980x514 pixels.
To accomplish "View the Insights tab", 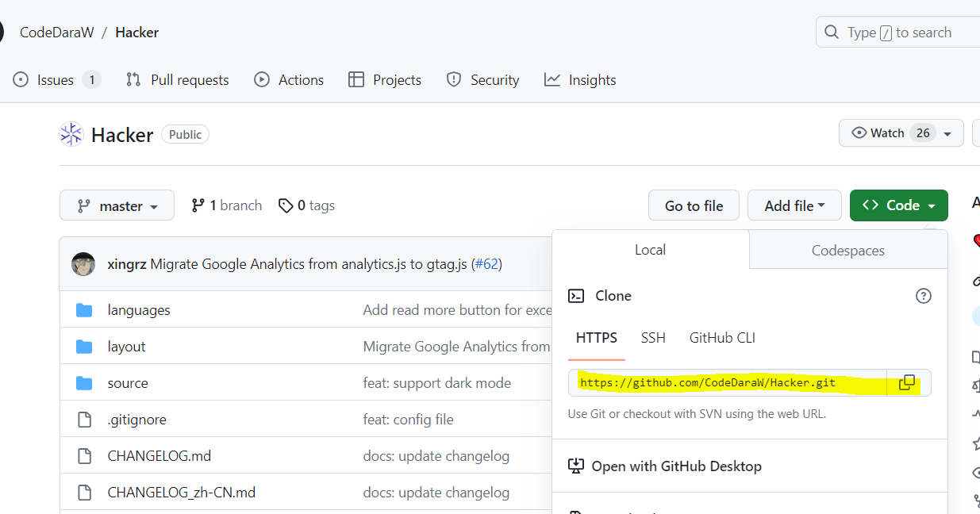I will (580, 80).
